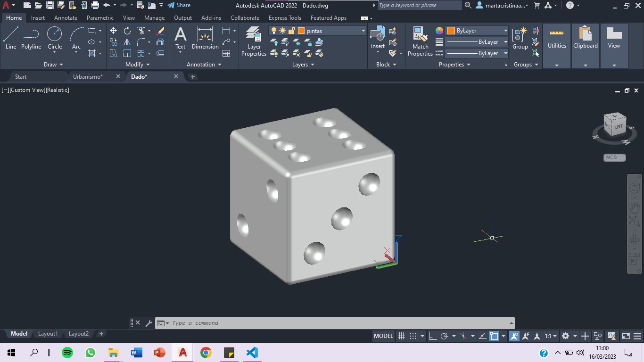Viewport: 644px width, 362px height.
Task: Click the keyword search field
Action: coord(420,5)
